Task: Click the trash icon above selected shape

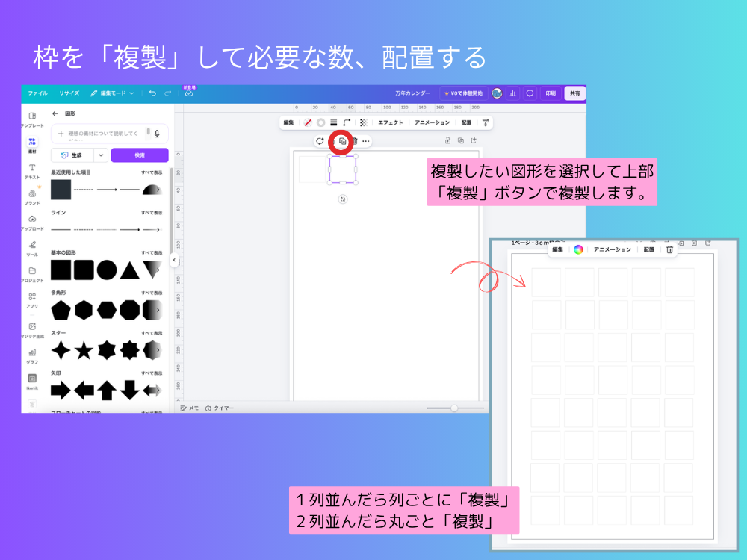Action: [356, 141]
